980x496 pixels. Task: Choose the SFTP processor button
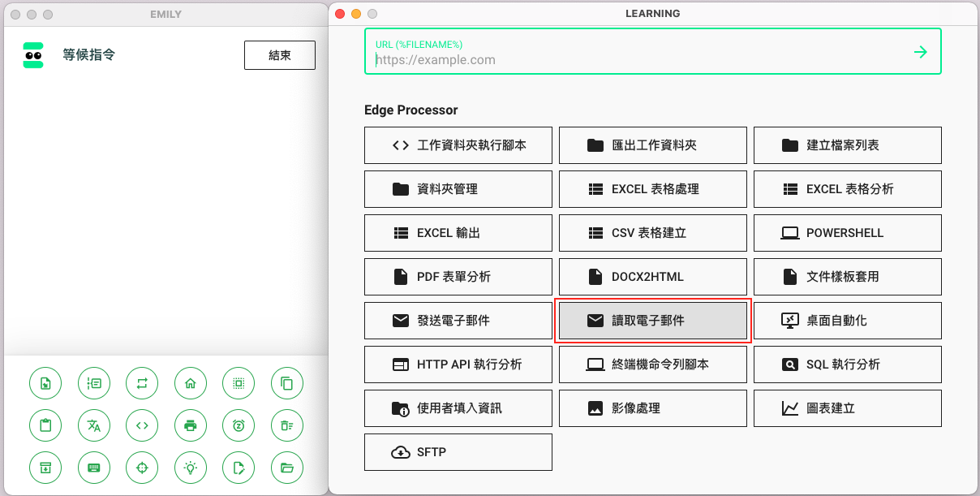(x=458, y=452)
